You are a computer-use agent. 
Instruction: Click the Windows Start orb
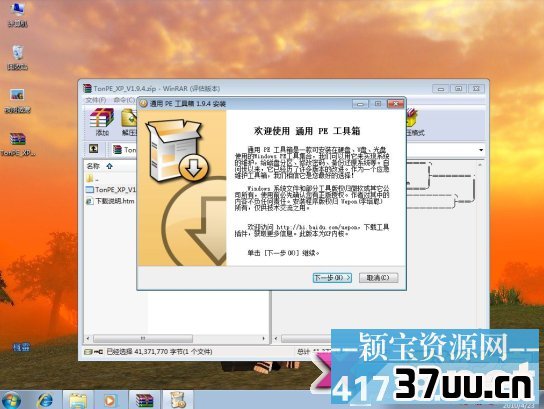pyautogui.click(x=11, y=400)
